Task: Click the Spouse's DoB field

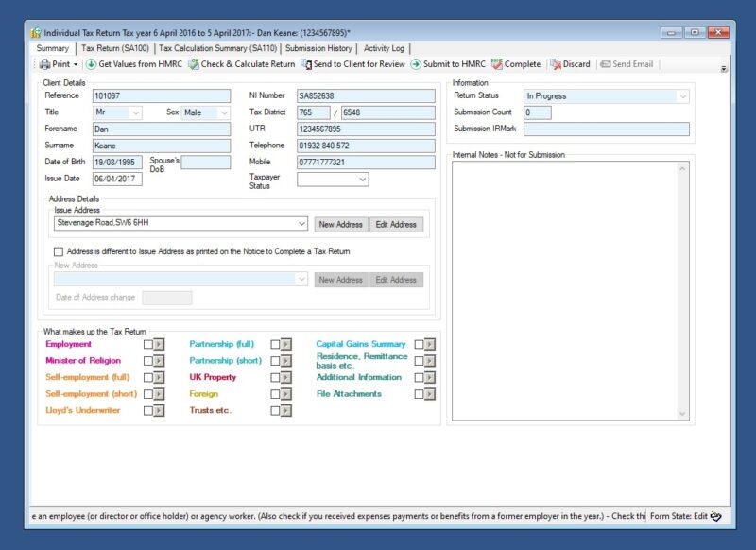Action: [206, 163]
